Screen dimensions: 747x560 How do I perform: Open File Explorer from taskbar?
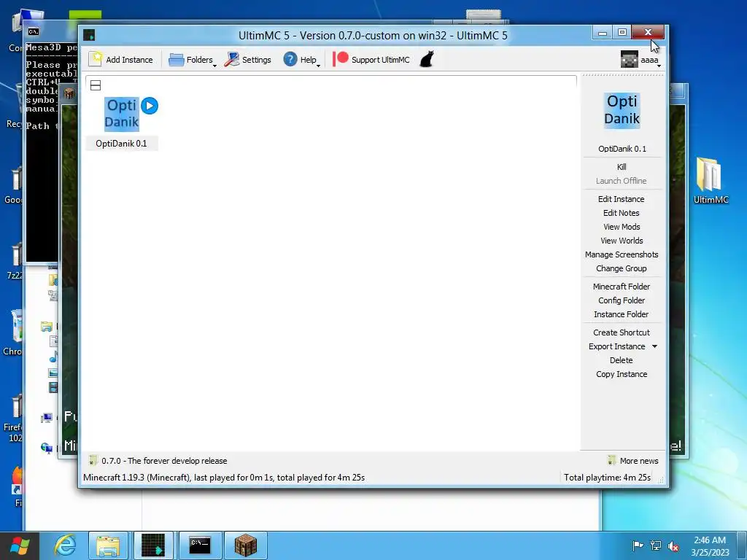pyautogui.click(x=108, y=545)
